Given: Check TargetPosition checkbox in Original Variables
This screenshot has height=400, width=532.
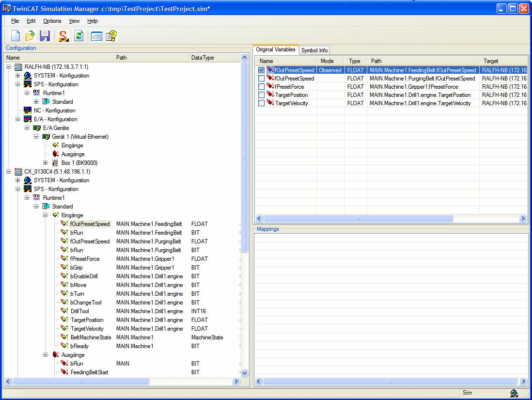Looking at the screenshot, I should 261,95.
